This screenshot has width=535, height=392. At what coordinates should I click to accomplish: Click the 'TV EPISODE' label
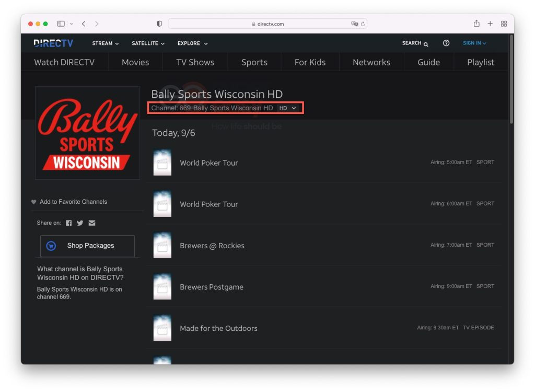(479, 328)
